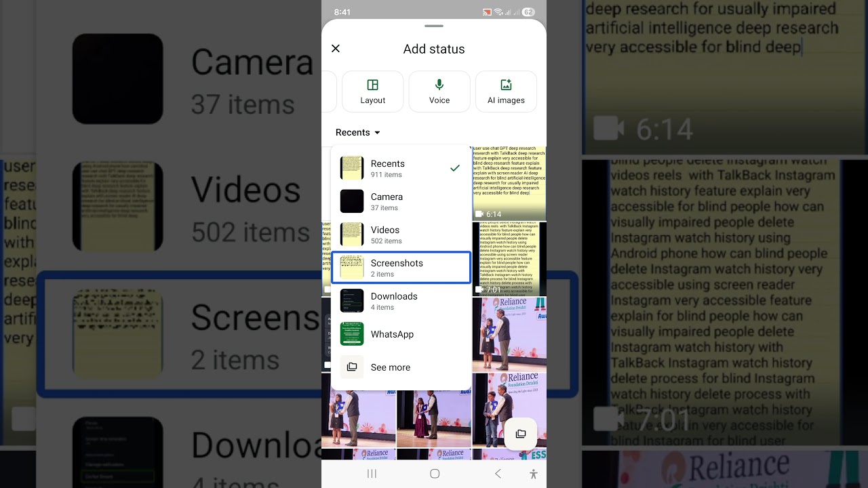This screenshot has width=868, height=488.
Task: Tap the accessibility shortcut button
Action: point(534,474)
